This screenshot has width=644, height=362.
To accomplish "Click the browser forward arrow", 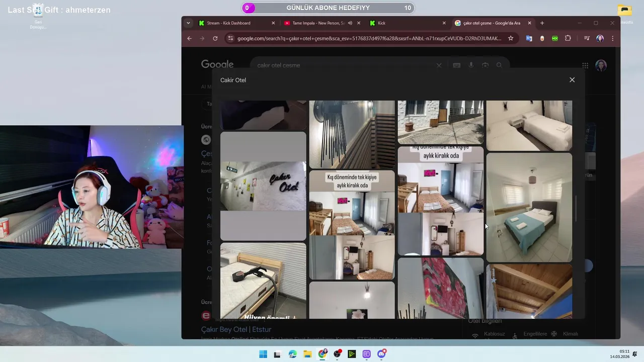I will point(202,38).
